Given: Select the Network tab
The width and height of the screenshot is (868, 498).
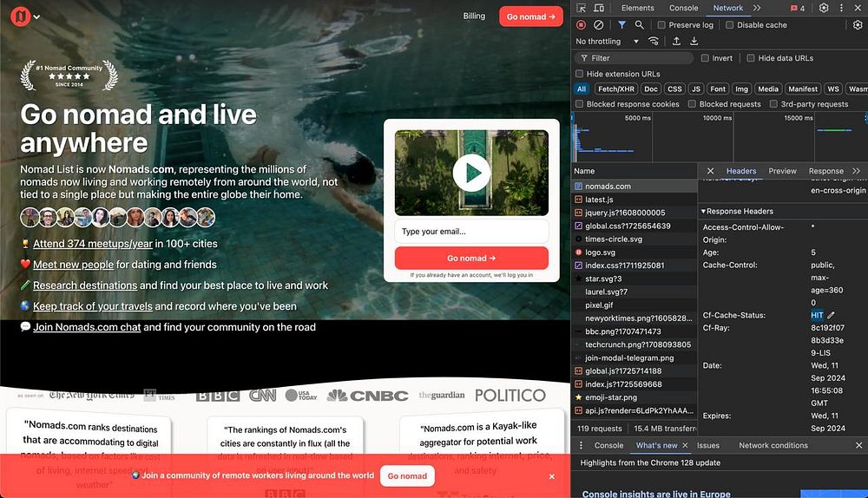Looking at the screenshot, I should click(x=728, y=8).
